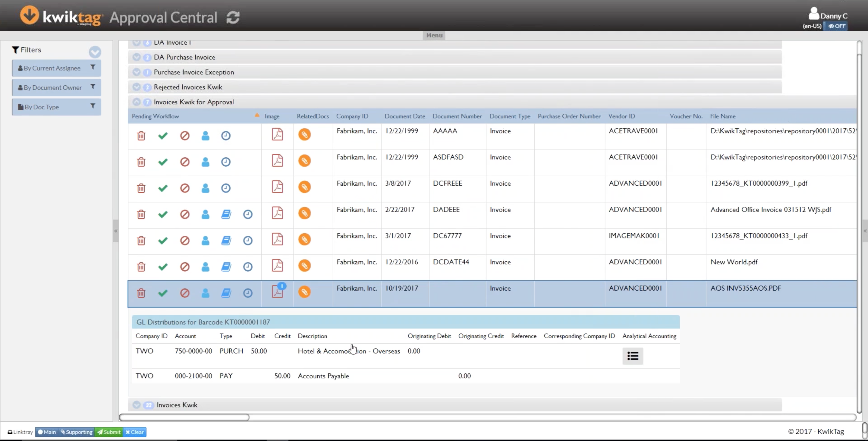Sort by Vendor ID column header
This screenshot has height=441, width=868.
622,116
